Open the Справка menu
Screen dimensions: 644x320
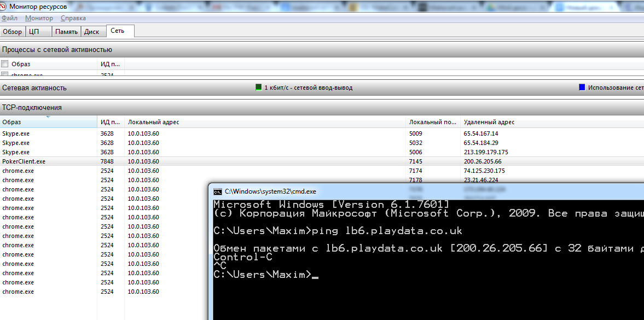(73, 18)
